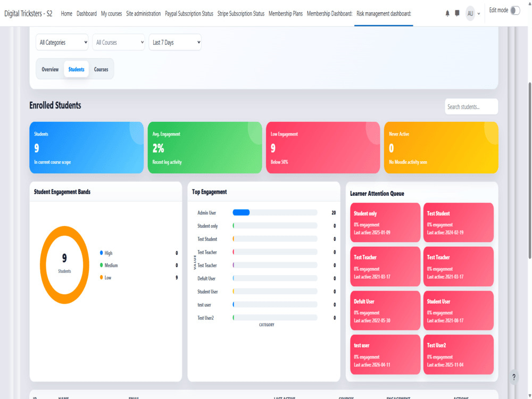Expand the user menu chevron
This screenshot has width=532, height=399.
[x=479, y=14]
